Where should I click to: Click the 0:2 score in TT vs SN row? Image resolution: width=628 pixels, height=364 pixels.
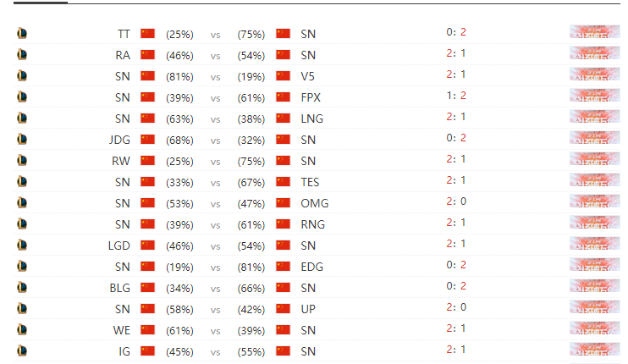click(x=456, y=32)
